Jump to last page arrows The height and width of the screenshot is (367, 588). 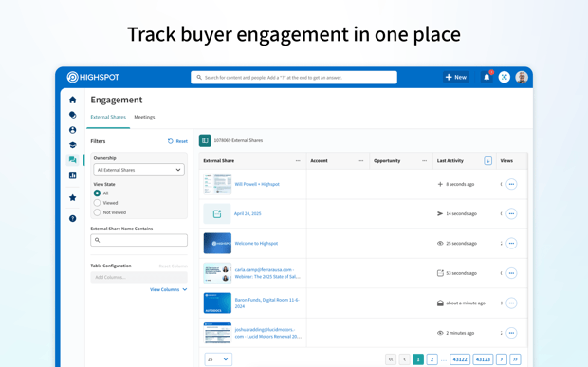[x=515, y=359]
